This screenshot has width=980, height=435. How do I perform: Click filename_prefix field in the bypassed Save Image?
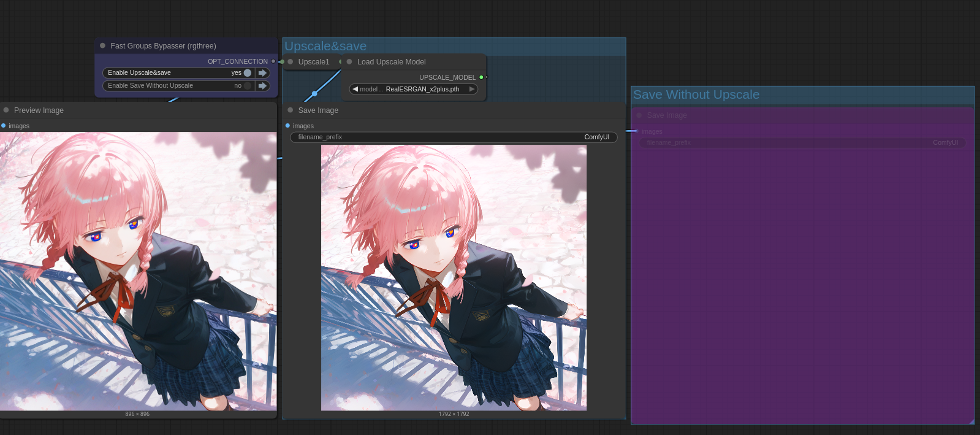click(x=802, y=142)
